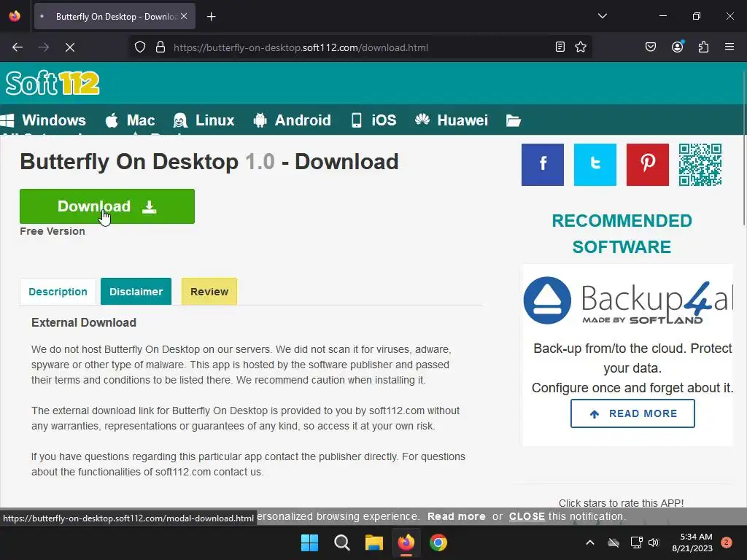The image size is (747, 560).
Task: Click the Soft112 logo
Action: click(x=53, y=83)
